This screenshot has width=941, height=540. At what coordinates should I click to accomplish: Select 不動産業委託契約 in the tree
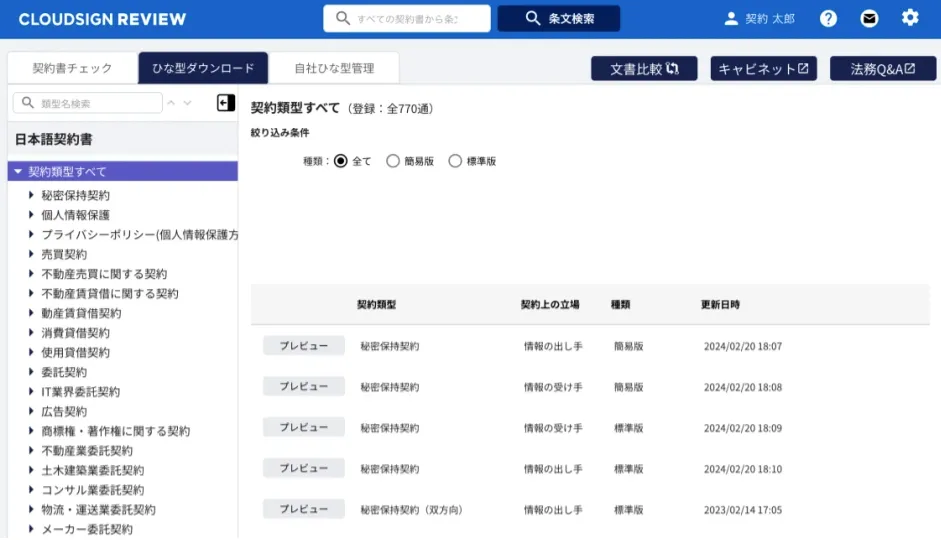pos(87,451)
